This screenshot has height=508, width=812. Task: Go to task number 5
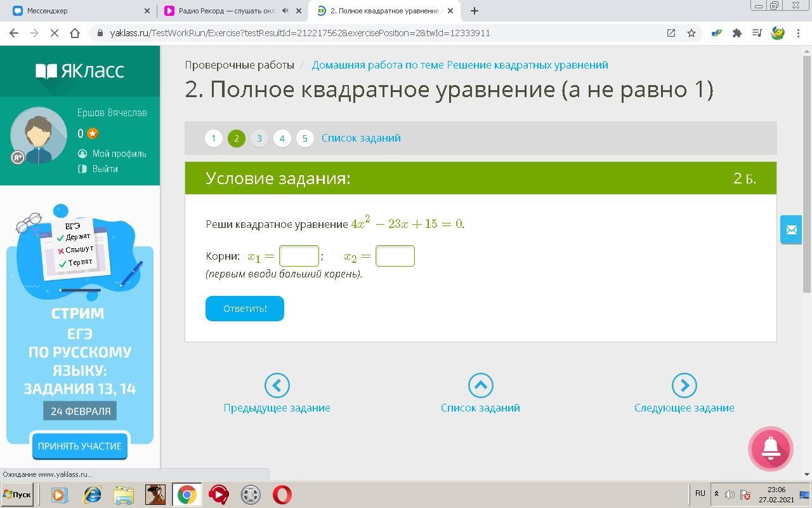304,138
